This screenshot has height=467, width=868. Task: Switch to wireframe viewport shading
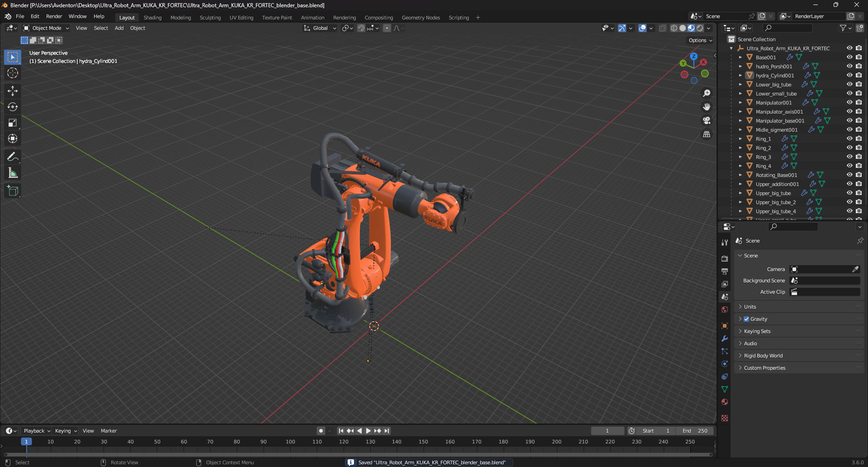[x=674, y=28]
